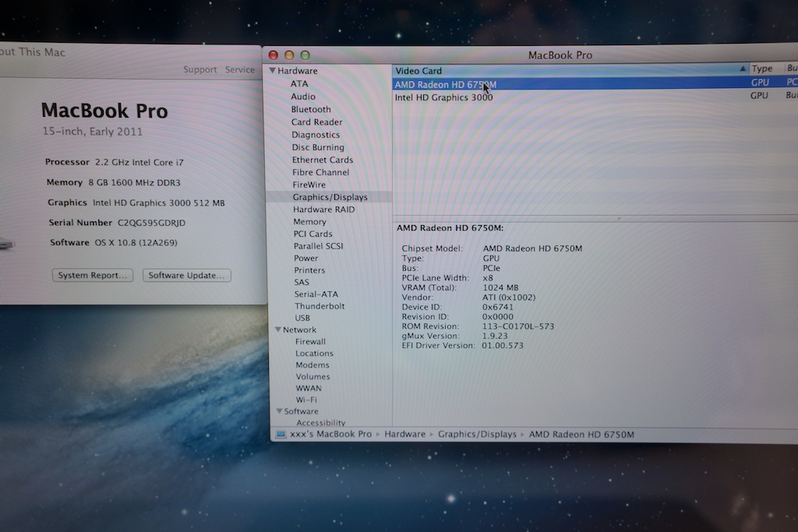798x532 pixels.
Task: Click the Device ID value 0x6741
Action: [498, 307]
